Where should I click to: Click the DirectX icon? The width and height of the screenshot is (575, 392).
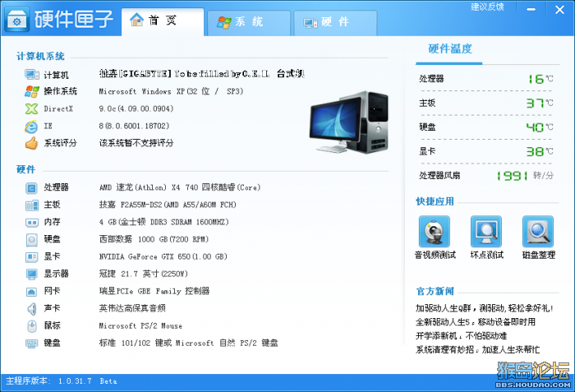click(31, 108)
